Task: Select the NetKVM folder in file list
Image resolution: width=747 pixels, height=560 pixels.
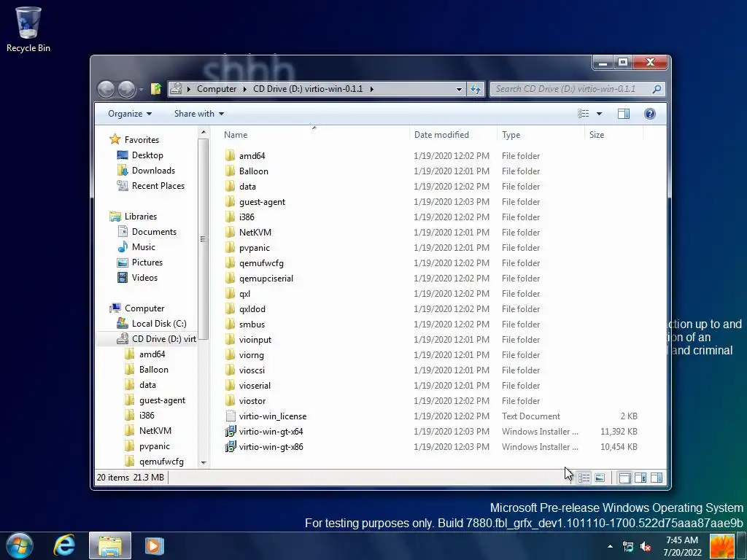Action: pyautogui.click(x=255, y=233)
